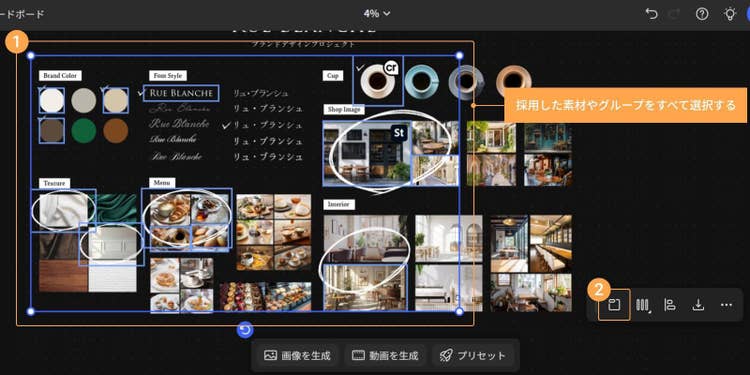The image size is (750, 375).
Task: Click the artboard icon in the floating toolbar
Action: coord(614,305)
